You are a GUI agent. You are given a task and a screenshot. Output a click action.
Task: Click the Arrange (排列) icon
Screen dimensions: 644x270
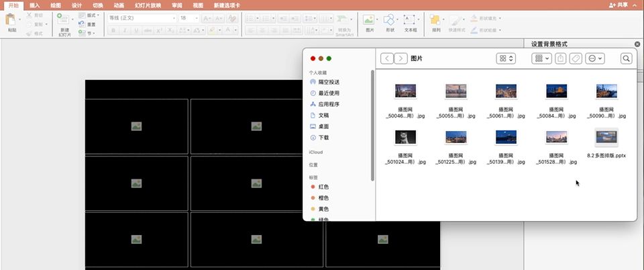click(x=436, y=20)
